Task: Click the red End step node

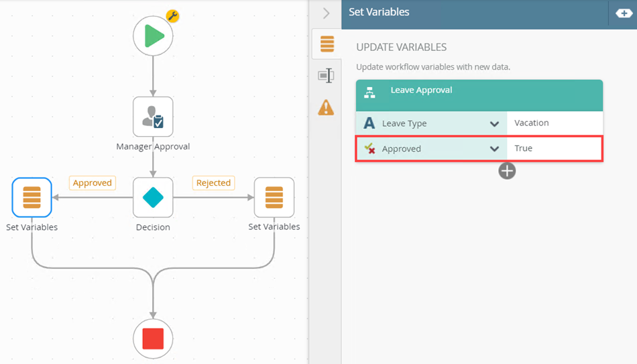Action: tap(153, 339)
